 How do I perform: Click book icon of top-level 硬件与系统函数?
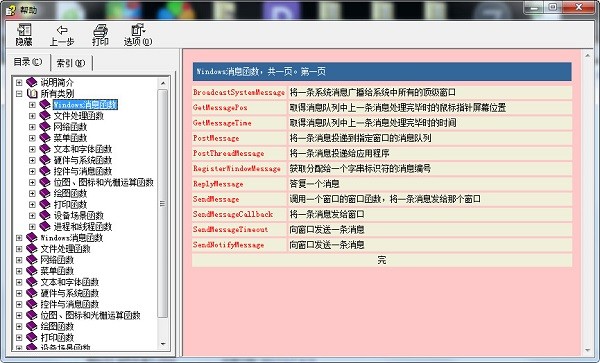pyautogui.click(x=32, y=293)
